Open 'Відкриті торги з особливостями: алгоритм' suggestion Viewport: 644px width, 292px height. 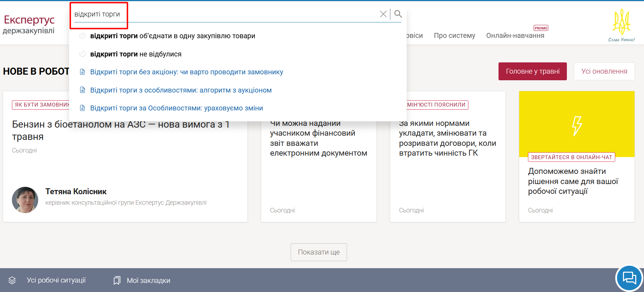tap(181, 90)
